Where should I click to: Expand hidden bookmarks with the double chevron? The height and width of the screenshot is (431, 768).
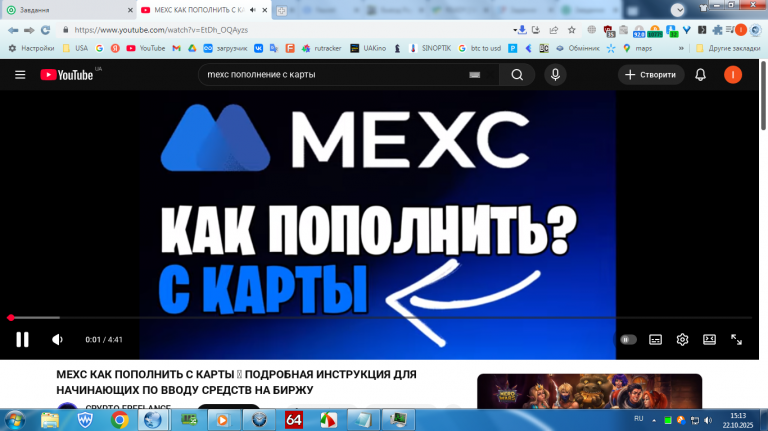click(681, 48)
